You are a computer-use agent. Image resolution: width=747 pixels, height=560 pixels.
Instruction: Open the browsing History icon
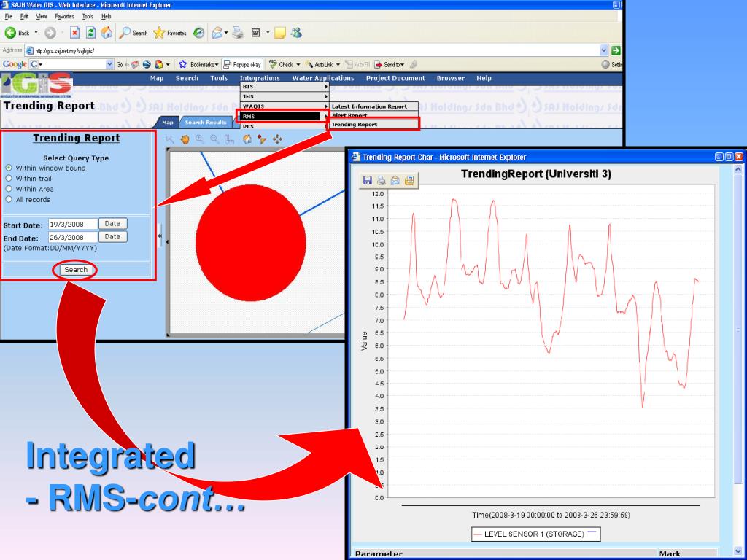(x=198, y=33)
